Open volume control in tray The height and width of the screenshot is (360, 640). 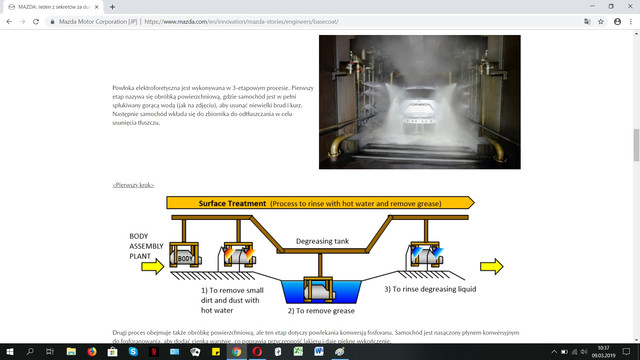click(x=584, y=352)
